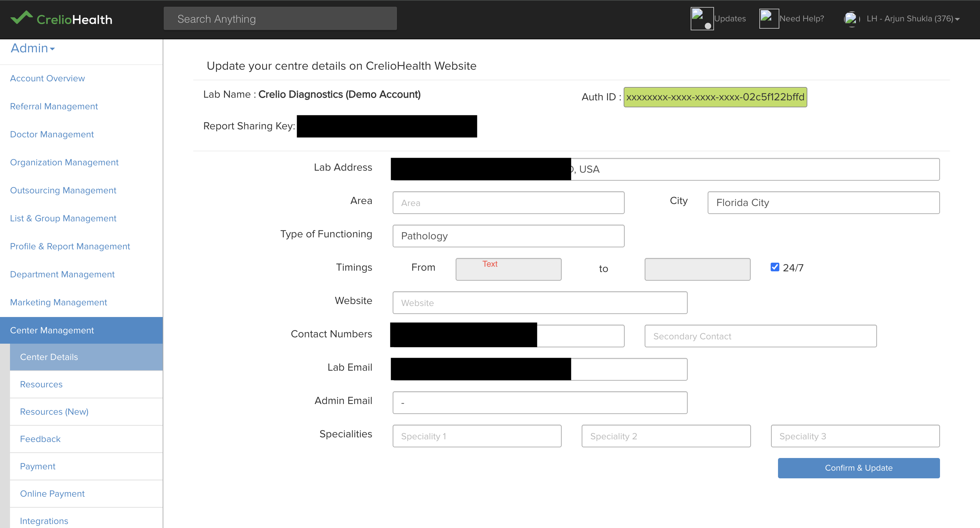Click the Auth ID highlighted value
980x528 pixels.
(715, 97)
